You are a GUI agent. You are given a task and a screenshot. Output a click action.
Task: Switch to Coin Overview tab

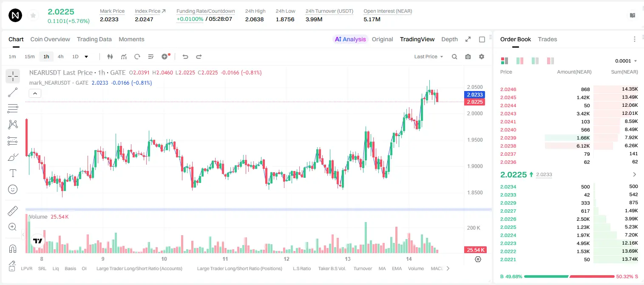(50, 39)
